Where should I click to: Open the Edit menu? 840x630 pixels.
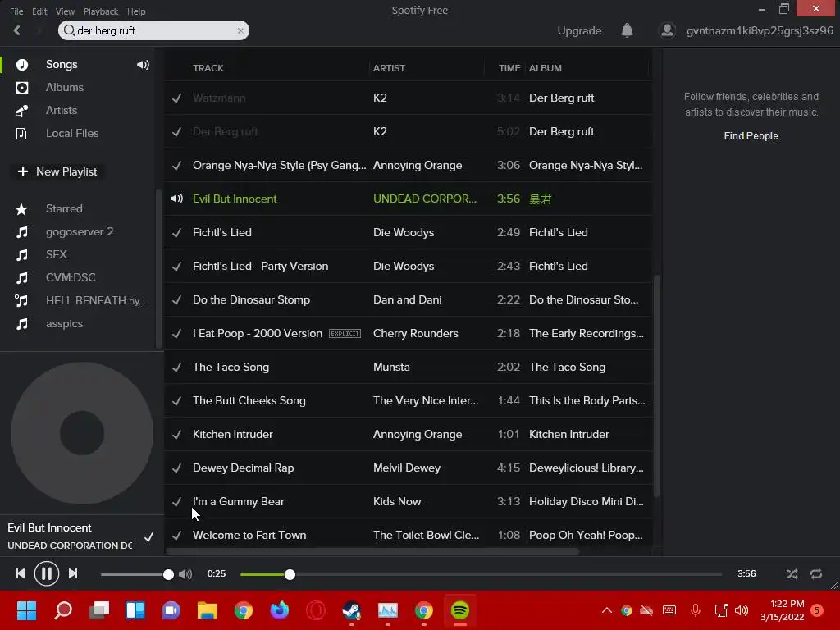(39, 11)
